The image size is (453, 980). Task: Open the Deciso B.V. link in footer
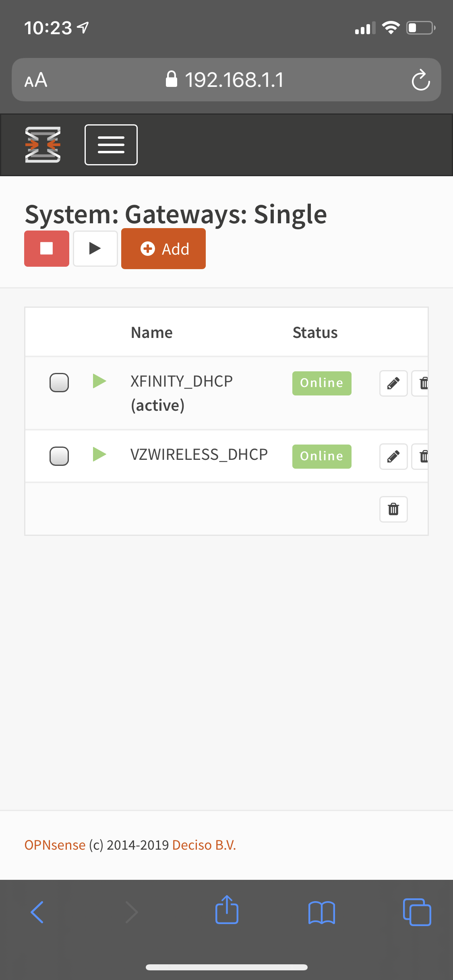tap(204, 845)
